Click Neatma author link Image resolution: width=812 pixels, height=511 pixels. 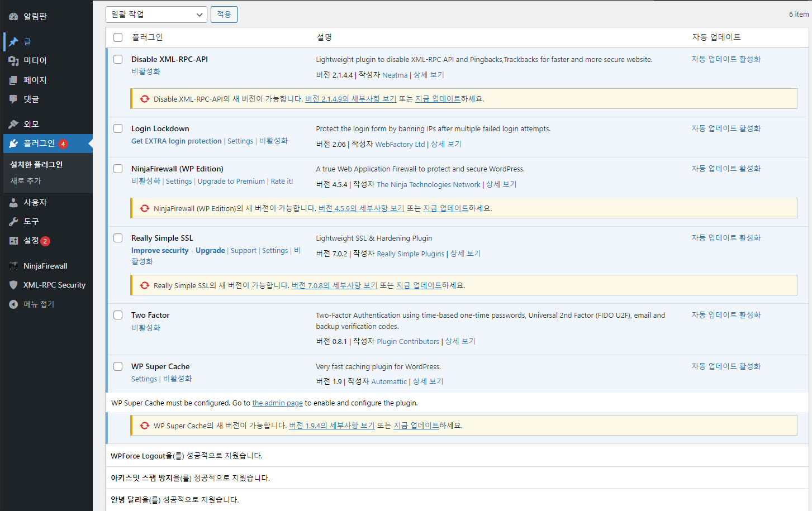[x=395, y=75]
